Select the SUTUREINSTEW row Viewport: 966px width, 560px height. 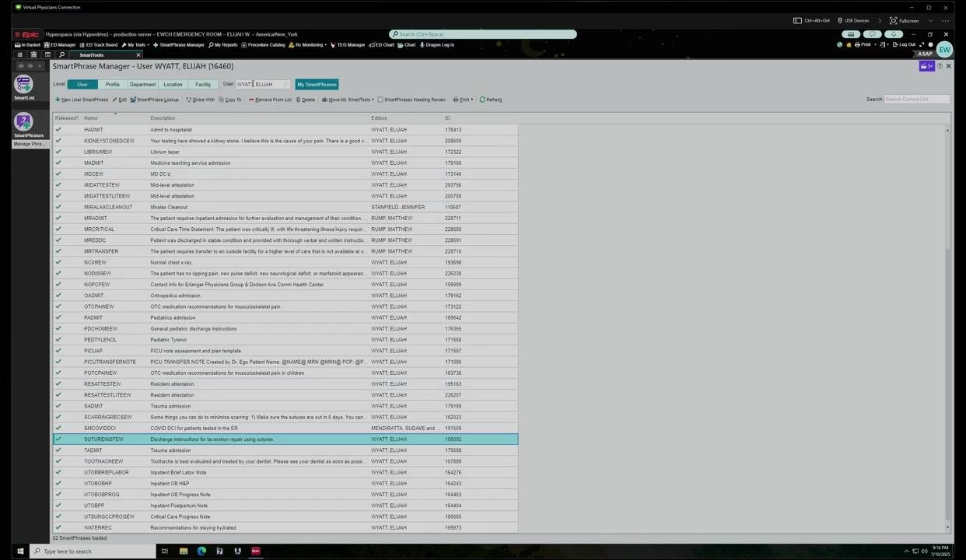(x=285, y=439)
